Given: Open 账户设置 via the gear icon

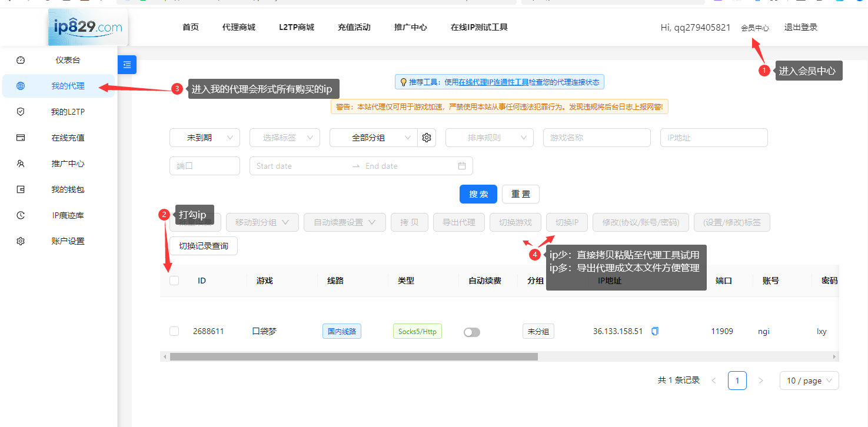Looking at the screenshot, I should point(21,241).
